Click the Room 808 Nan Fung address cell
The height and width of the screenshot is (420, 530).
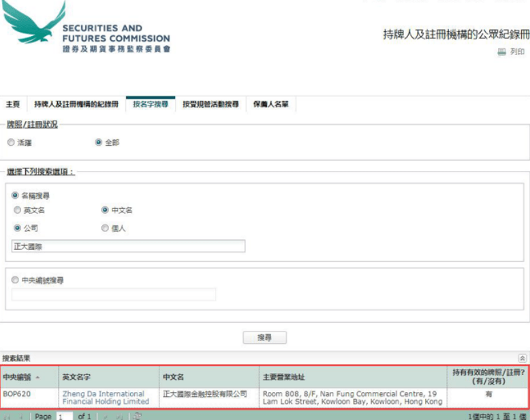pyautogui.click(x=353, y=398)
